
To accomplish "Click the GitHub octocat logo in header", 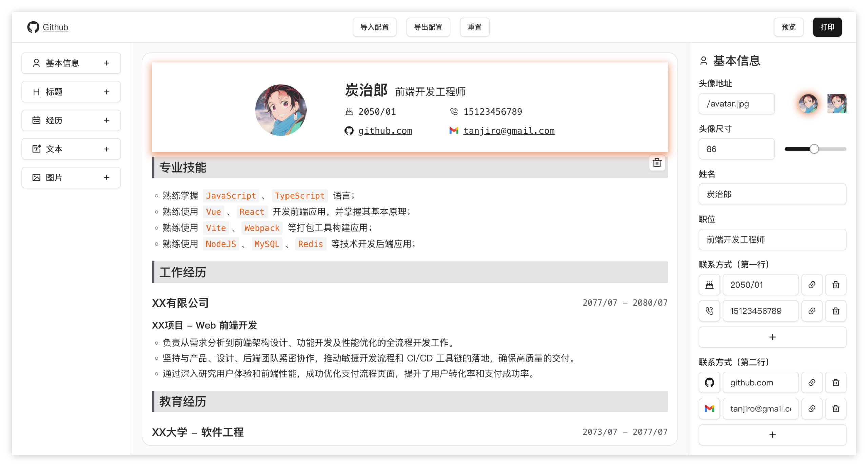I will coord(33,27).
